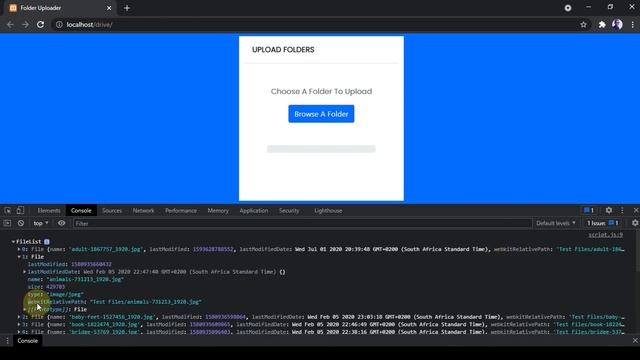
Task: Collapse the FileList object
Action: [13, 242]
